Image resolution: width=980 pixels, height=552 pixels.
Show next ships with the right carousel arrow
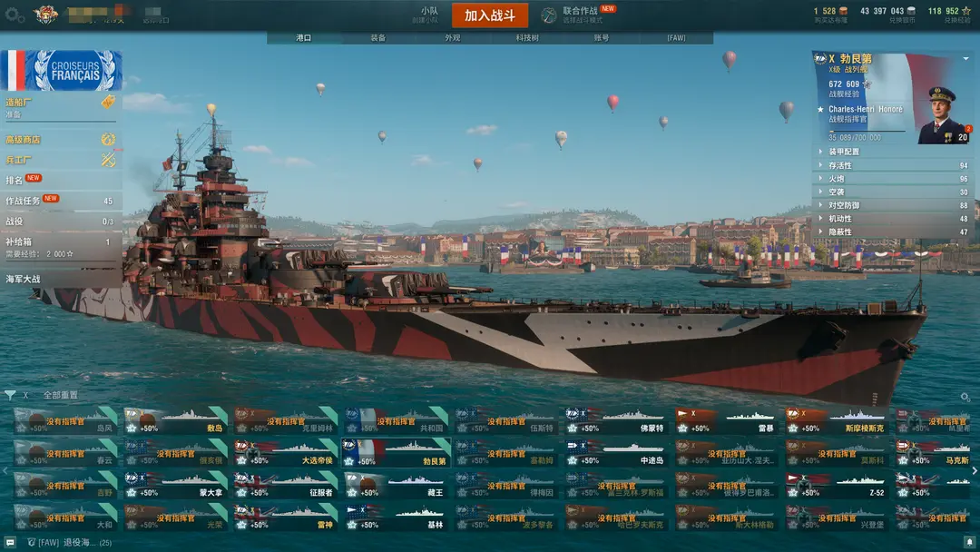pyautogui.click(x=975, y=471)
